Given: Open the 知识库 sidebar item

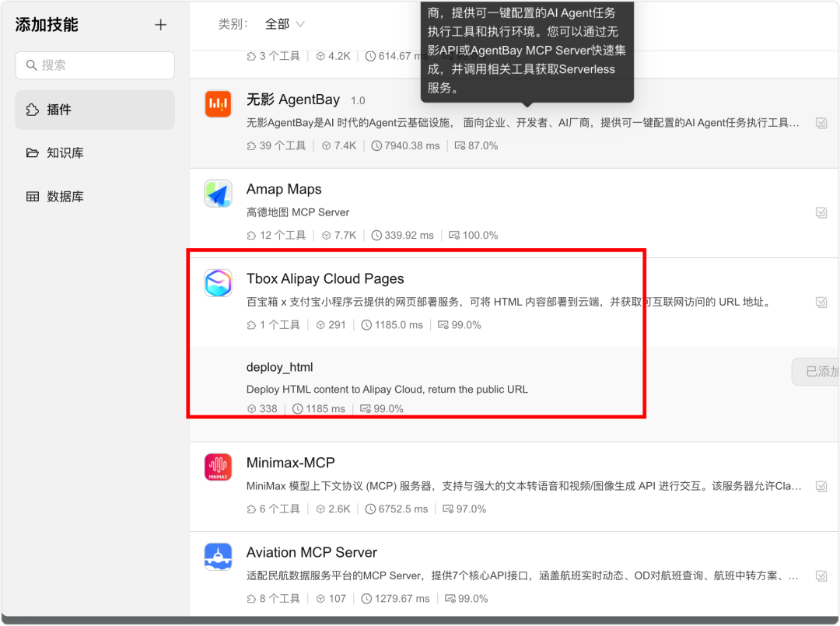Looking at the screenshot, I should click(x=95, y=153).
